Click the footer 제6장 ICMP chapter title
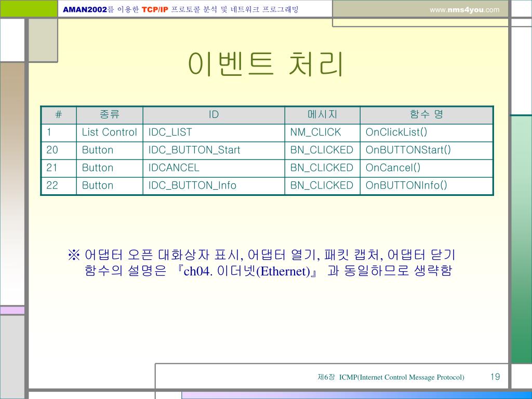 391,377
